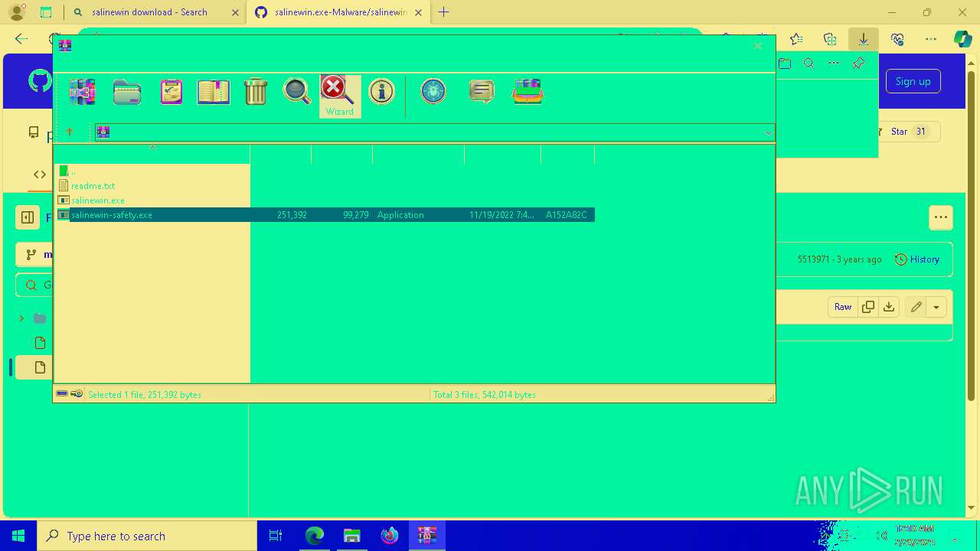Pin the downloads flyout

858,64
